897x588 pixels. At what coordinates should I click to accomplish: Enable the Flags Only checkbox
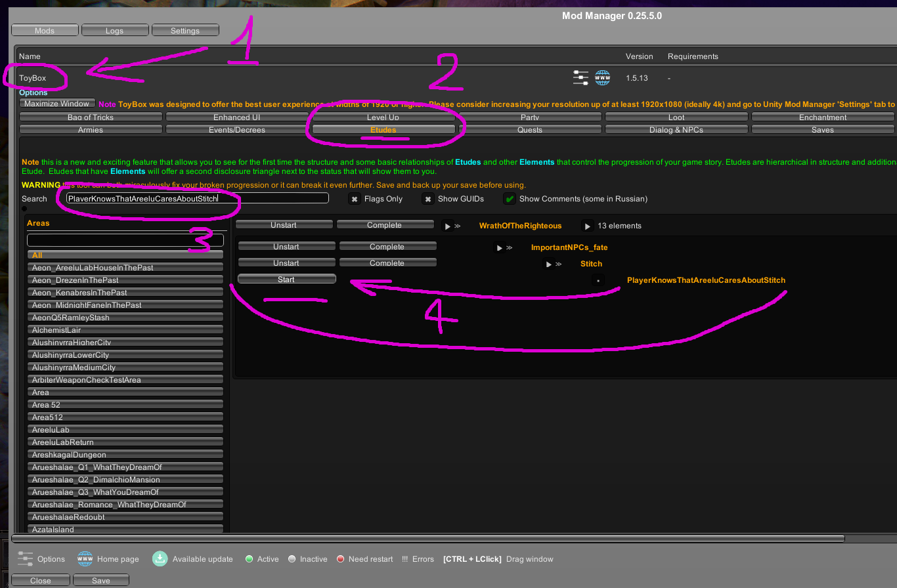coord(355,199)
